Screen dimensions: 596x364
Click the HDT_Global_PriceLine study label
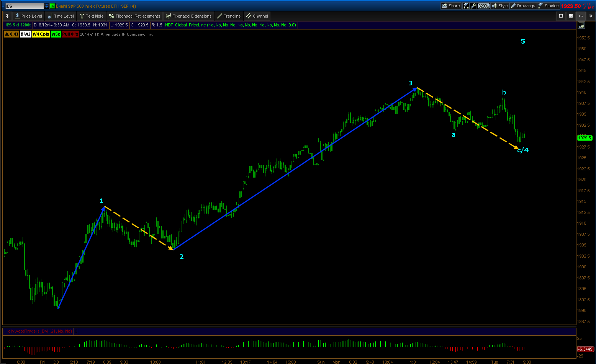[x=231, y=25]
